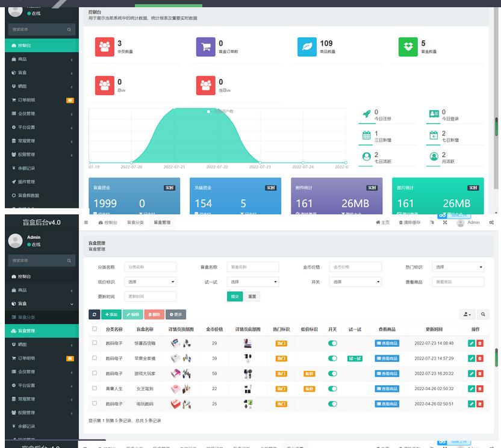Check the checkbox for 游戏大玩家 row
The height and width of the screenshot is (448, 501).
(94, 373)
